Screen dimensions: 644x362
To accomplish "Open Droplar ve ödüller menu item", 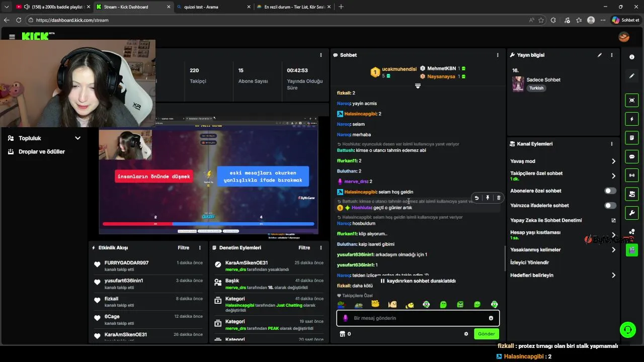I will point(42,151).
